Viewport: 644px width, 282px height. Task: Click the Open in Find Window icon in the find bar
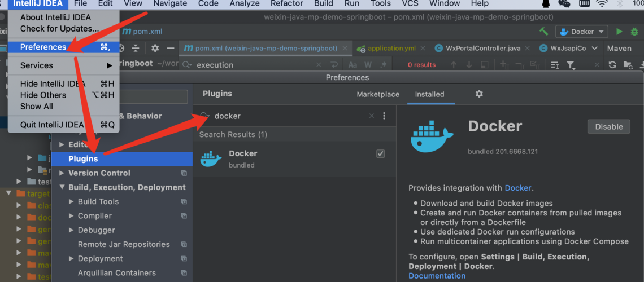tap(485, 65)
